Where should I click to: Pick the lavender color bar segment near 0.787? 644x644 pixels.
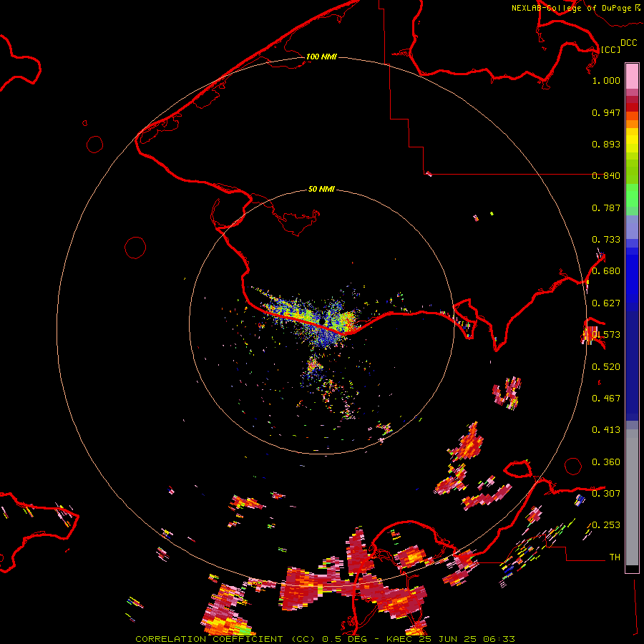tap(632, 227)
